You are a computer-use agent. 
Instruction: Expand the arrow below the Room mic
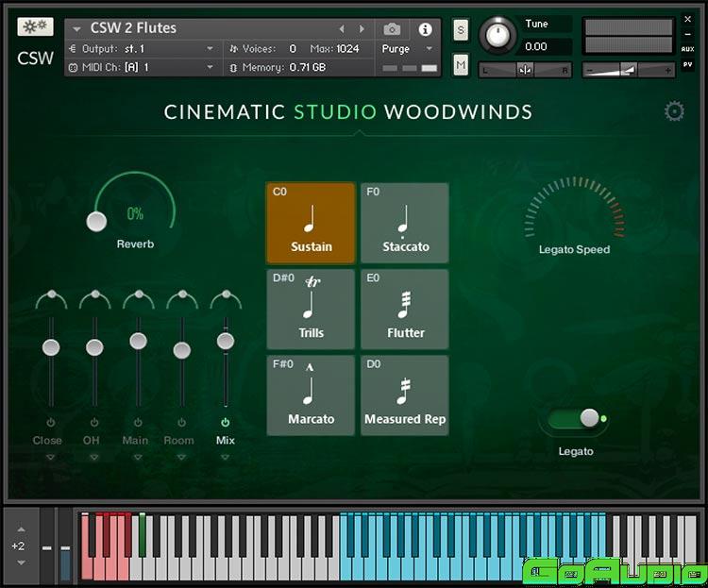click(x=181, y=458)
